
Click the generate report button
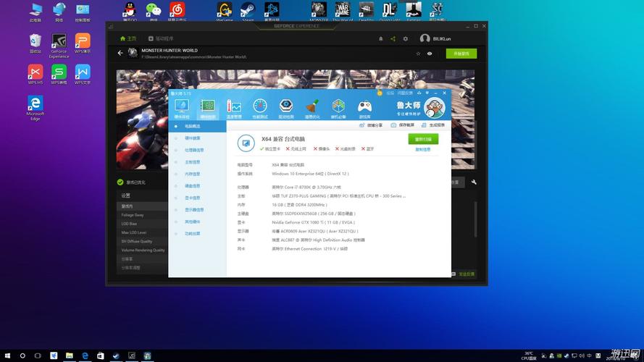(x=433, y=125)
